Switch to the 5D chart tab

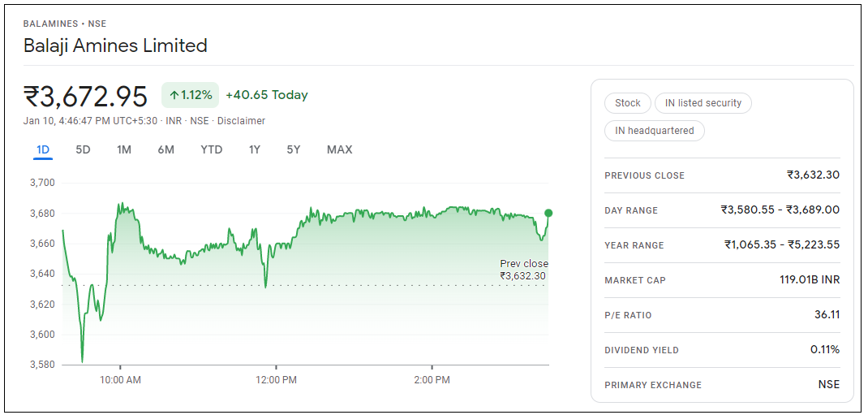click(83, 149)
